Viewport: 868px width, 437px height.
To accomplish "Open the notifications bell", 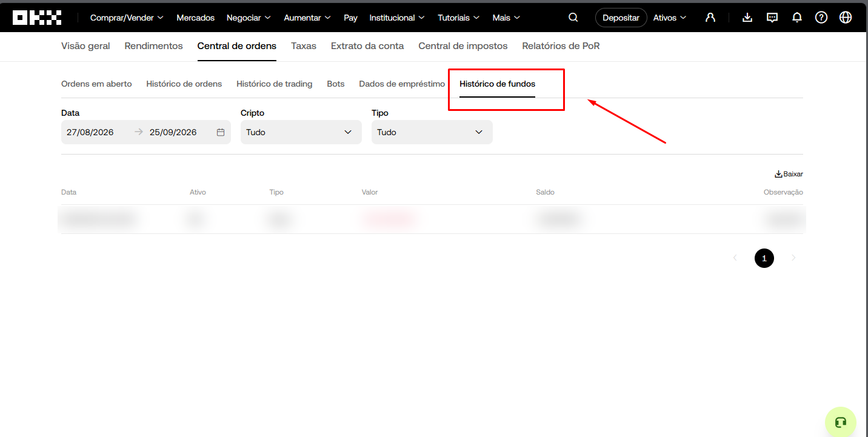I will tap(797, 18).
